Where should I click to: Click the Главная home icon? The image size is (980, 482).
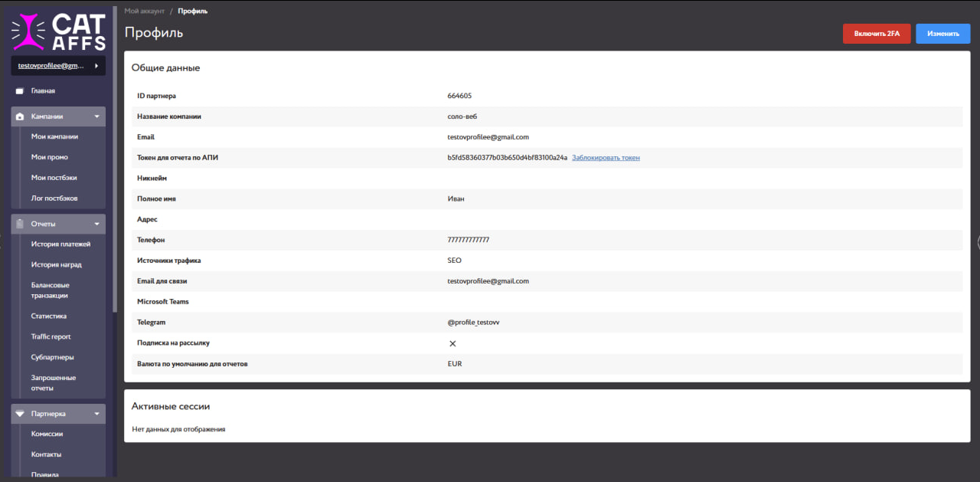(x=20, y=91)
